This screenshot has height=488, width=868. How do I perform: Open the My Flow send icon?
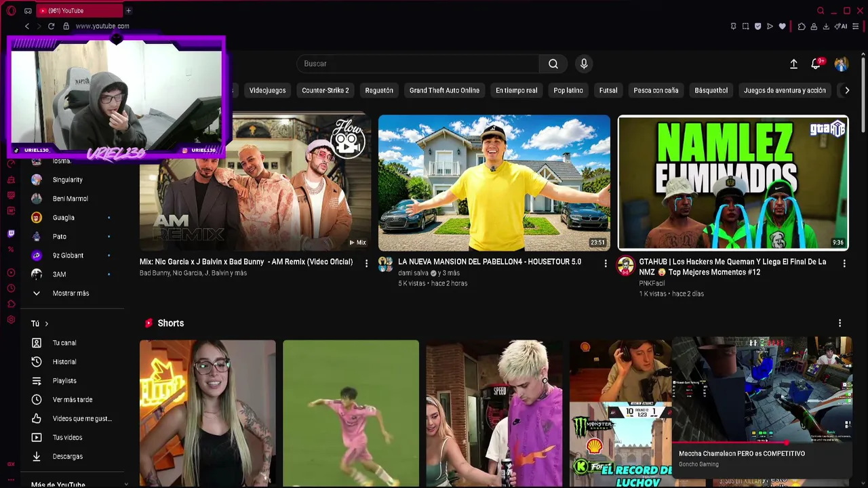point(770,26)
